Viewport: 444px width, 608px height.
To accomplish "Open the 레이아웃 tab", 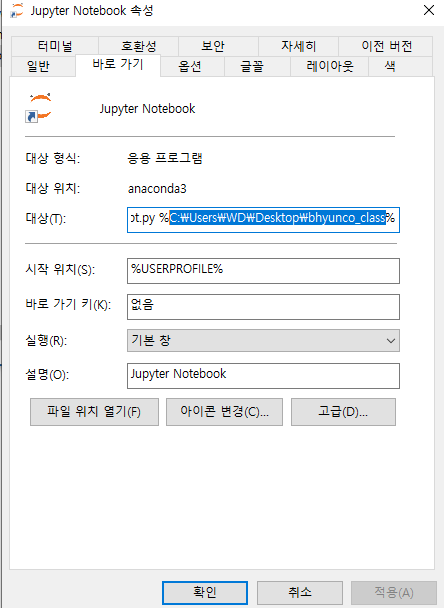I will 330,66.
